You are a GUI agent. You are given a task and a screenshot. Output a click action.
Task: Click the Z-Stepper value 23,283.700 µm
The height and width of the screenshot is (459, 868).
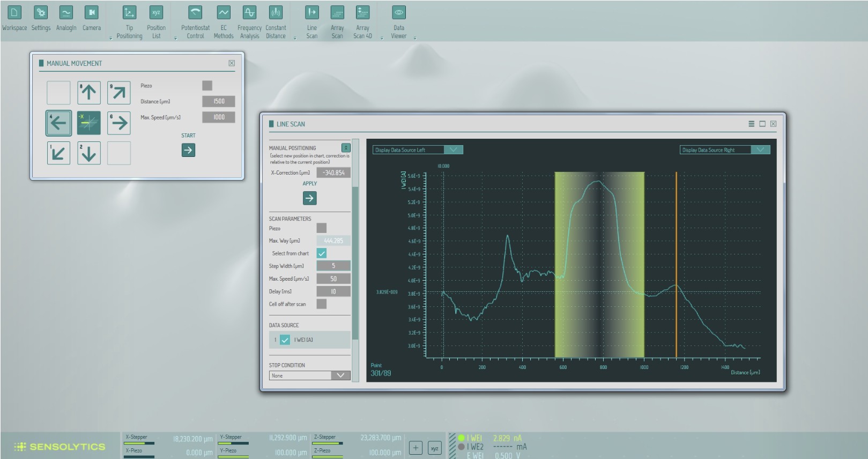tap(381, 438)
